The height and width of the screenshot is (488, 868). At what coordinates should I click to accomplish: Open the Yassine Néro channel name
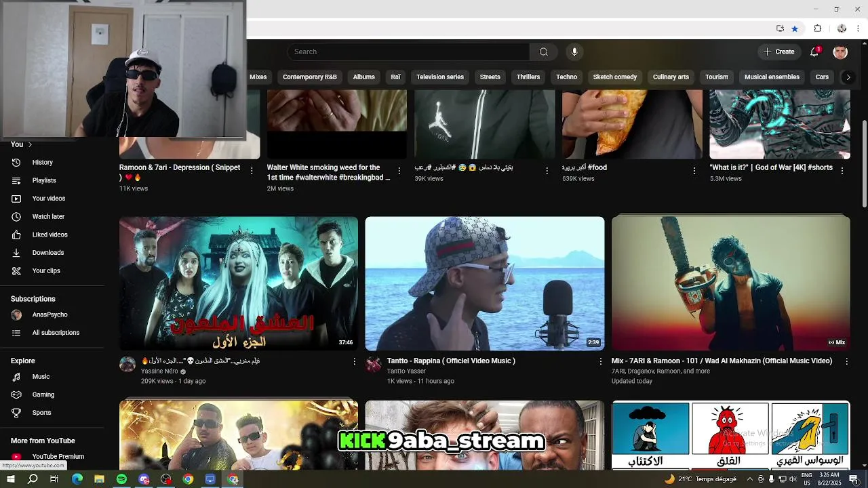[x=159, y=371]
